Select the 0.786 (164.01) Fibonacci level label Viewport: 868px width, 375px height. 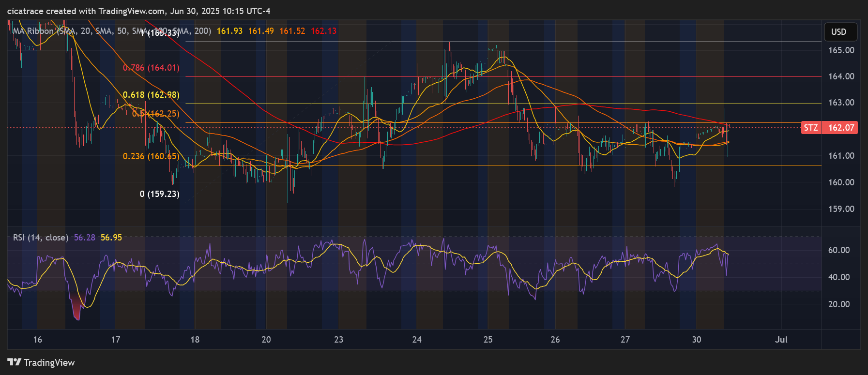coord(151,68)
